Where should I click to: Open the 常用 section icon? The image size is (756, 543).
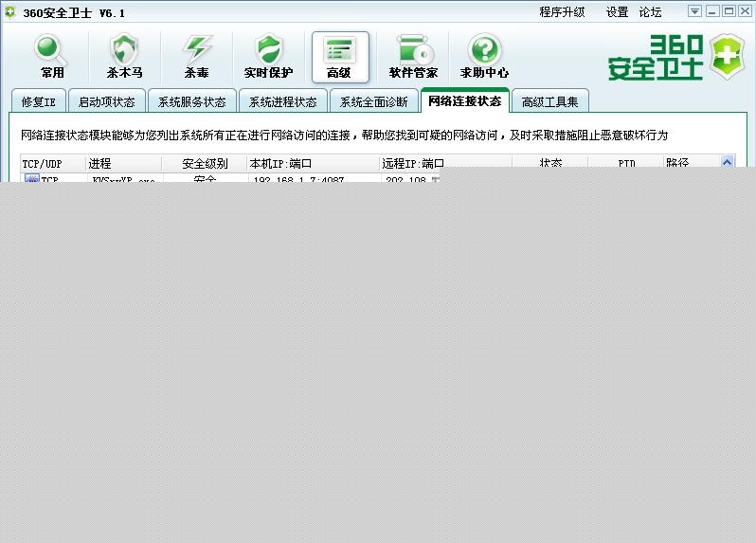point(51,57)
